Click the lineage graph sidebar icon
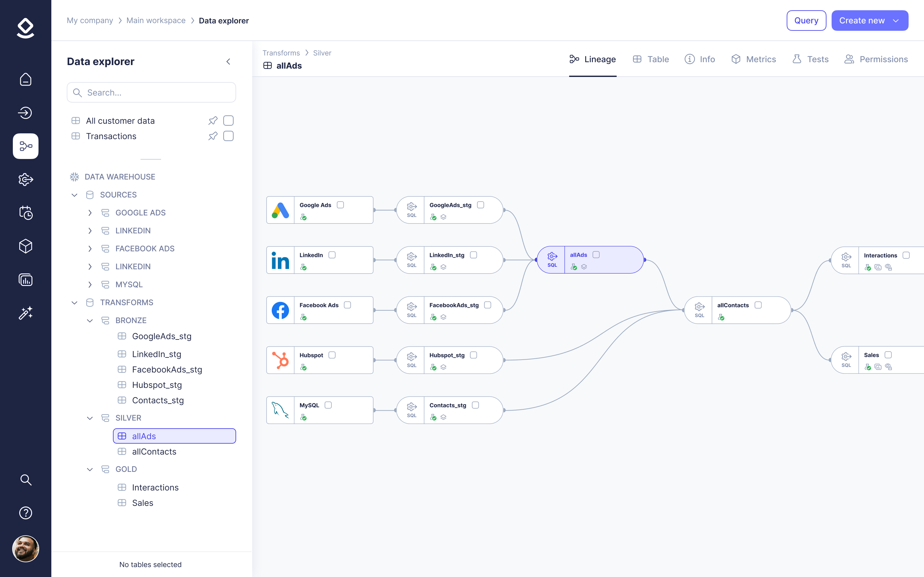 coord(26,146)
